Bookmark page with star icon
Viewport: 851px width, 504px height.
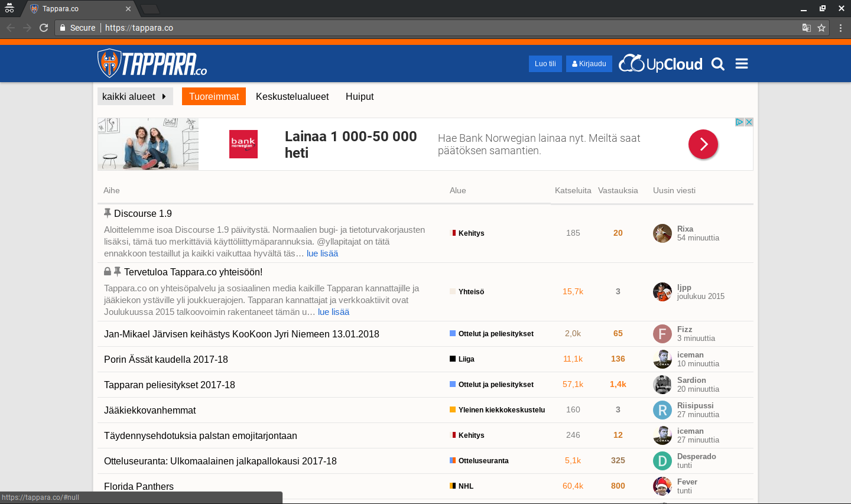click(821, 28)
